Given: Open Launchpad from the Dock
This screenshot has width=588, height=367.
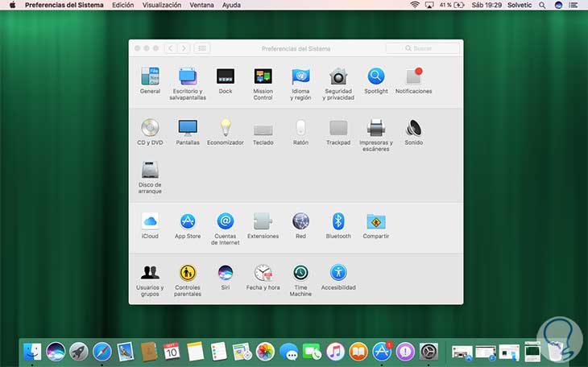Looking at the screenshot, I should tap(79, 352).
